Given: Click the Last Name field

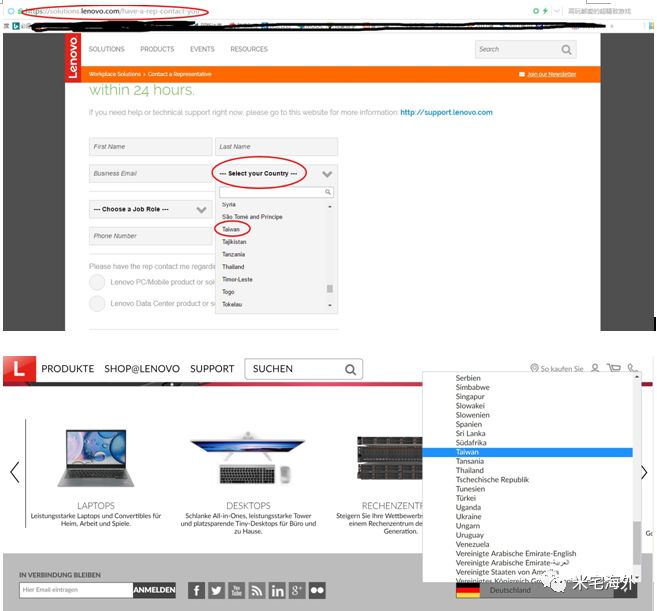Looking at the screenshot, I should [x=277, y=147].
